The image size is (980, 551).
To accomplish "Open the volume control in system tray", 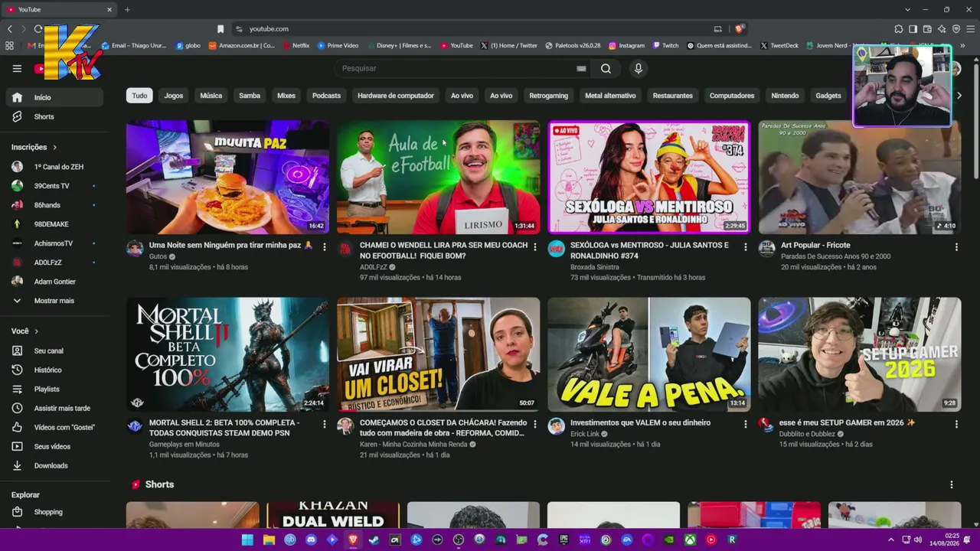I will tap(919, 540).
